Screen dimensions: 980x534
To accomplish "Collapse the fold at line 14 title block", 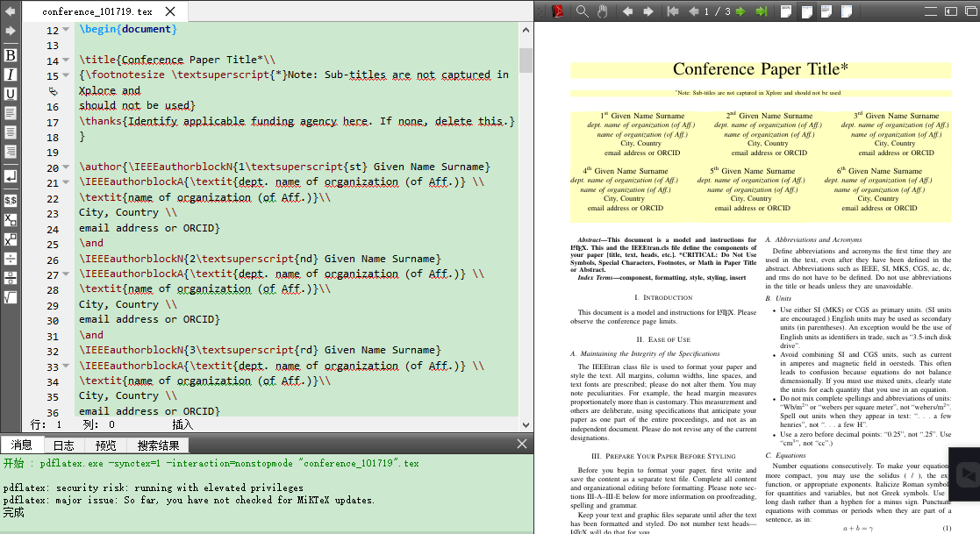I will pyautogui.click(x=66, y=61).
